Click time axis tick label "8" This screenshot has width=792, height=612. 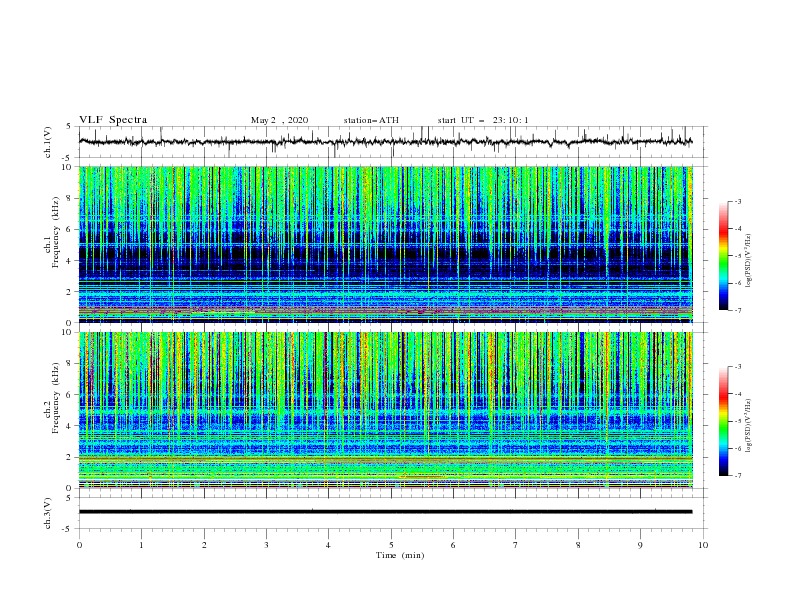[578, 545]
